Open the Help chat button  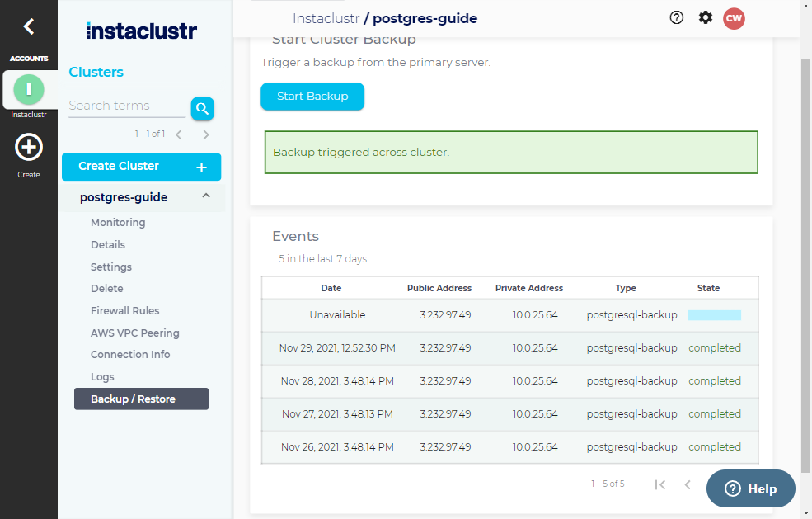[750, 489]
